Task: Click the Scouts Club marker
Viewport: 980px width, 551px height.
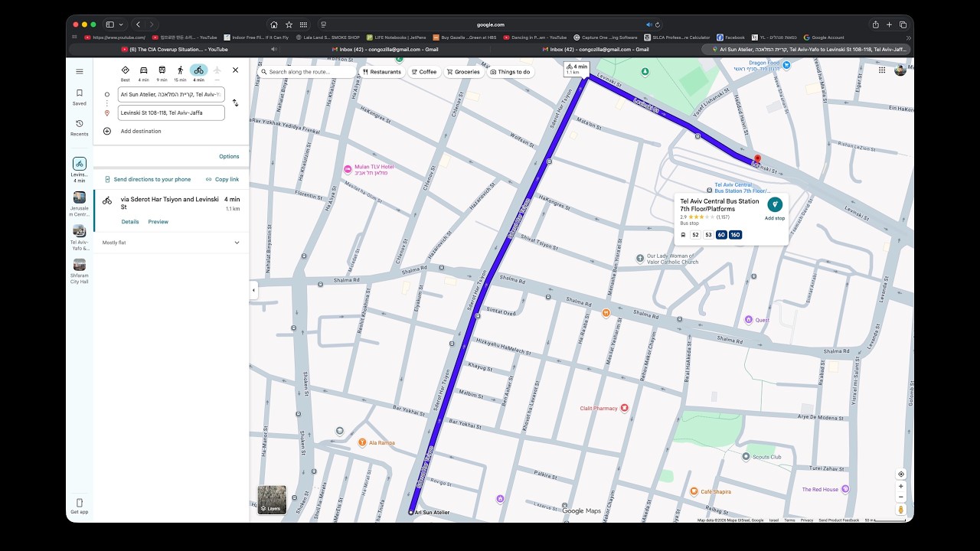Action: [746, 457]
